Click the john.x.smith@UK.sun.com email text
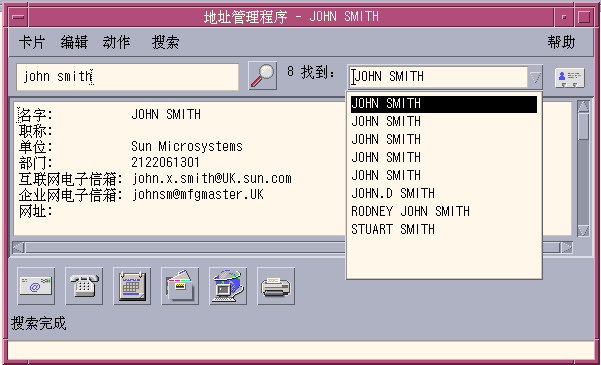 tap(212, 179)
